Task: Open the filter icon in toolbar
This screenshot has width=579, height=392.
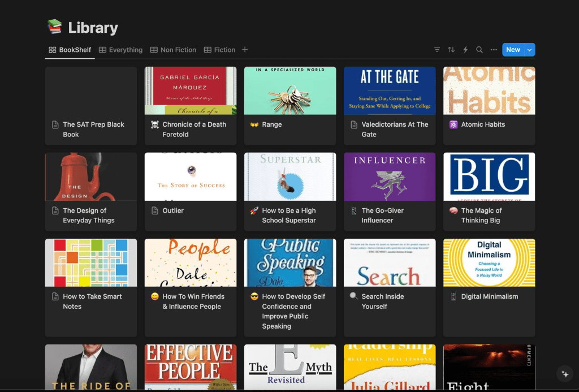Action: click(437, 50)
